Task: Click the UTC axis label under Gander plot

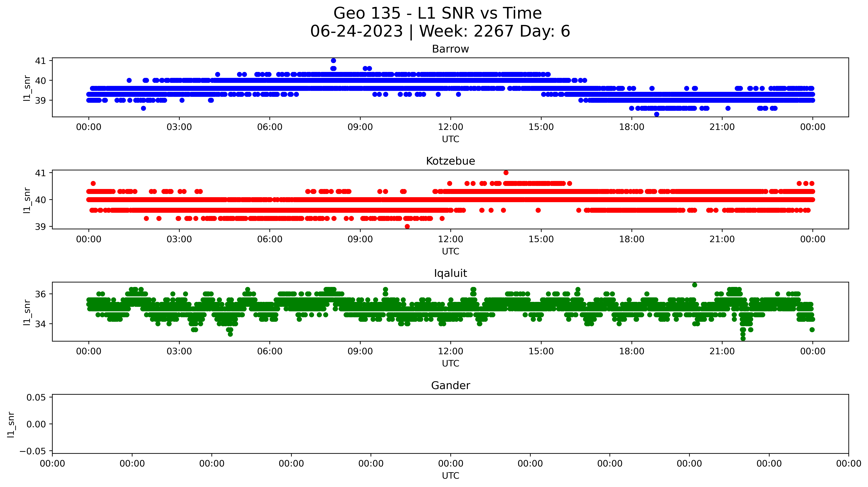Action: tap(451, 476)
